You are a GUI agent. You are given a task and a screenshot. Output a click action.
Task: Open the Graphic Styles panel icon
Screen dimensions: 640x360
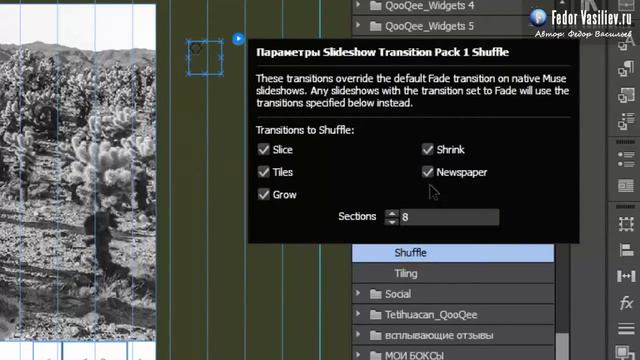(x=626, y=96)
